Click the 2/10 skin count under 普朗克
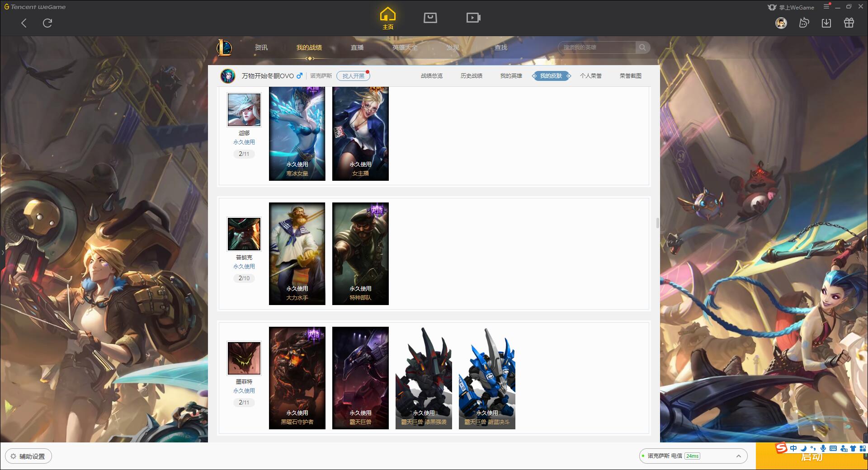 [x=244, y=278]
